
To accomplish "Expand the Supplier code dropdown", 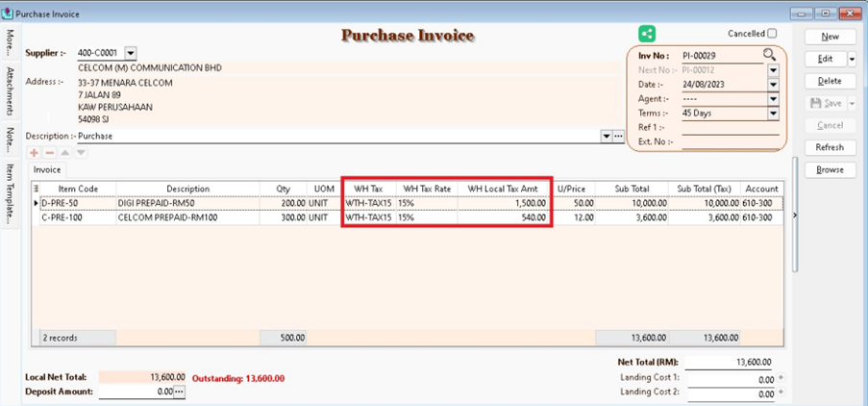I will [131, 53].
